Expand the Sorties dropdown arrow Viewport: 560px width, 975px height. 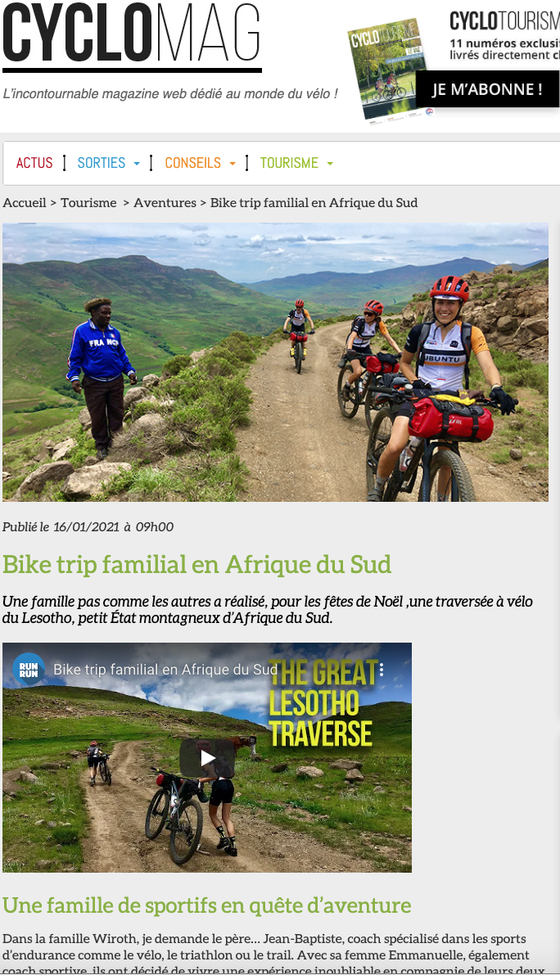coord(137,164)
